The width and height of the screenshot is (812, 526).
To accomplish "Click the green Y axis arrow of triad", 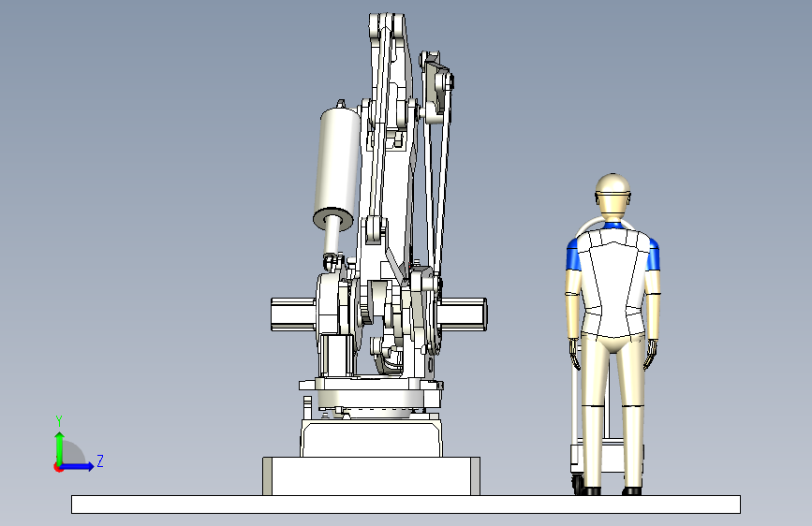I will [60, 447].
